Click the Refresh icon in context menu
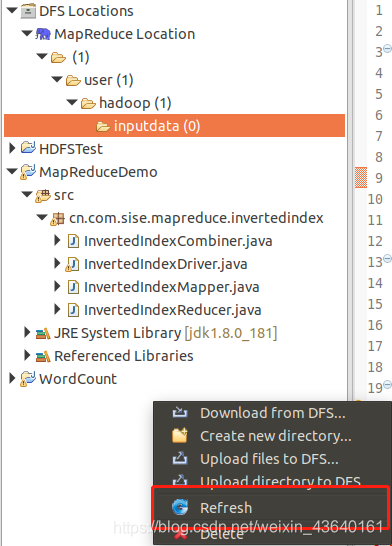 click(x=180, y=507)
